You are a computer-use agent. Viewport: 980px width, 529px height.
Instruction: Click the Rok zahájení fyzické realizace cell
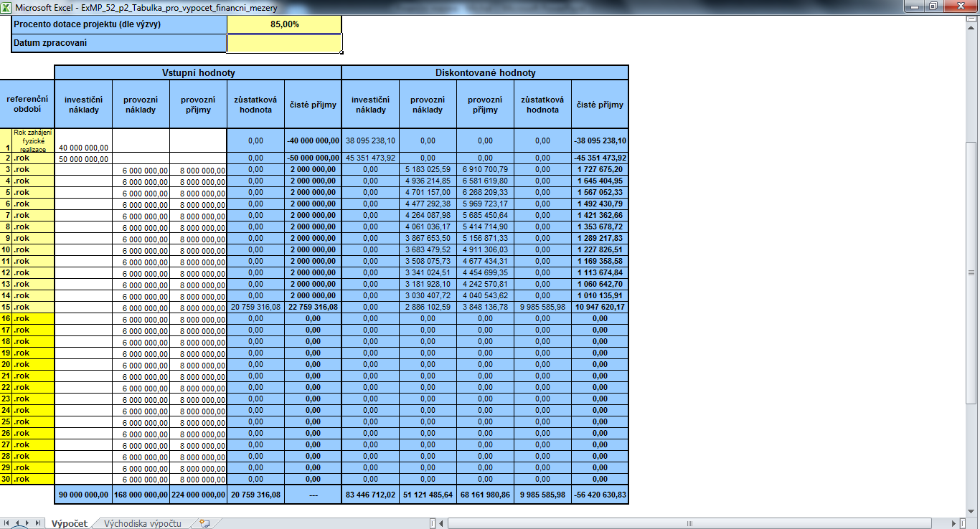(x=33, y=140)
